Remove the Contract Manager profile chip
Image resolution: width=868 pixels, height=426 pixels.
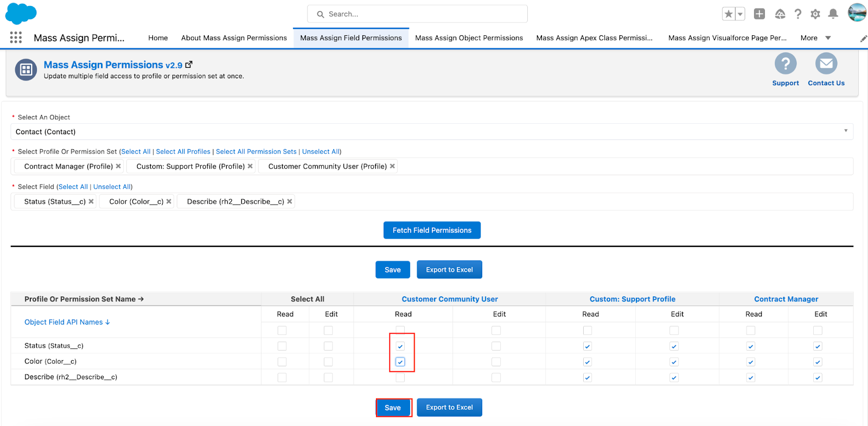(118, 166)
